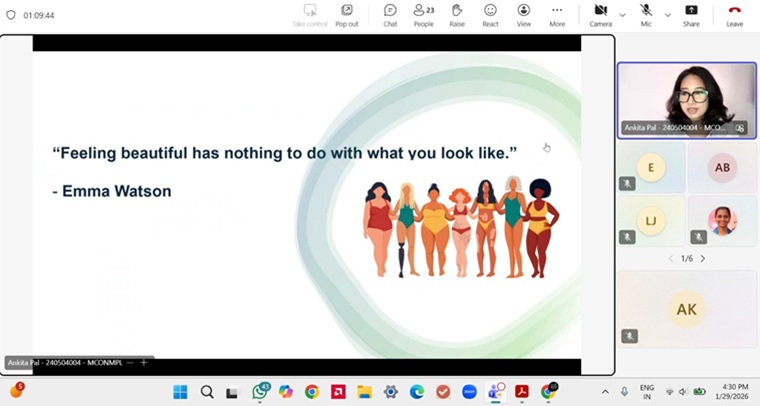Turn on the Camera
Screen dimensions: 760x406
pos(600,14)
